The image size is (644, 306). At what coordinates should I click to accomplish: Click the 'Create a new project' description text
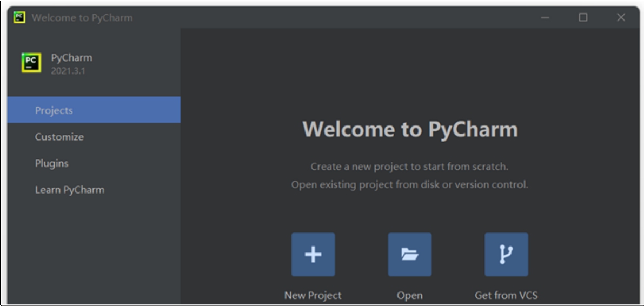tap(409, 167)
